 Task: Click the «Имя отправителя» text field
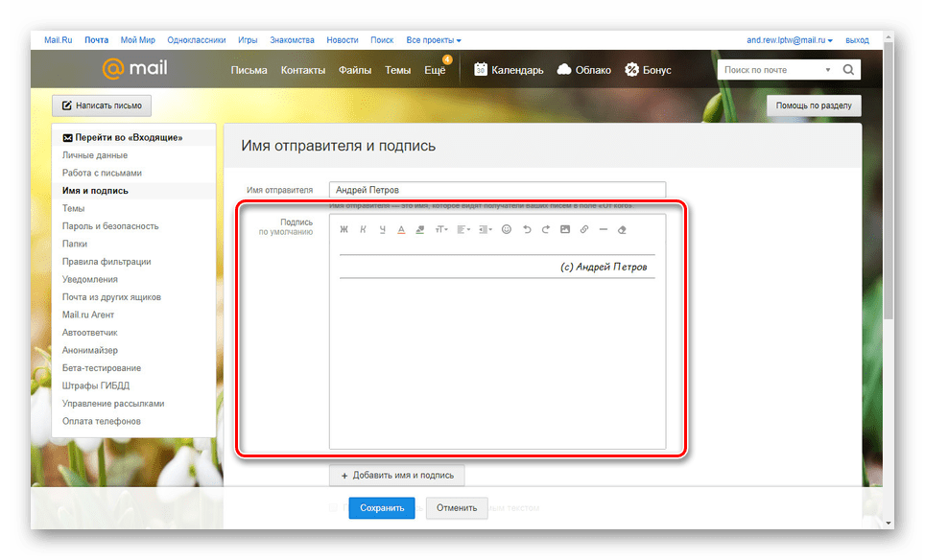[497, 190]
